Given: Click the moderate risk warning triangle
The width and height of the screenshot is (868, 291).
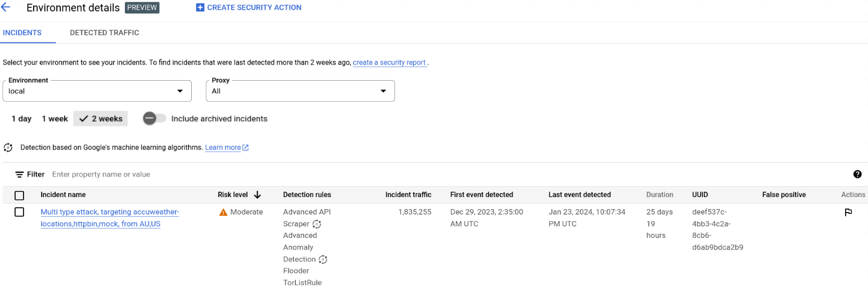Looking at the screenshot, I should click(223, 212).
